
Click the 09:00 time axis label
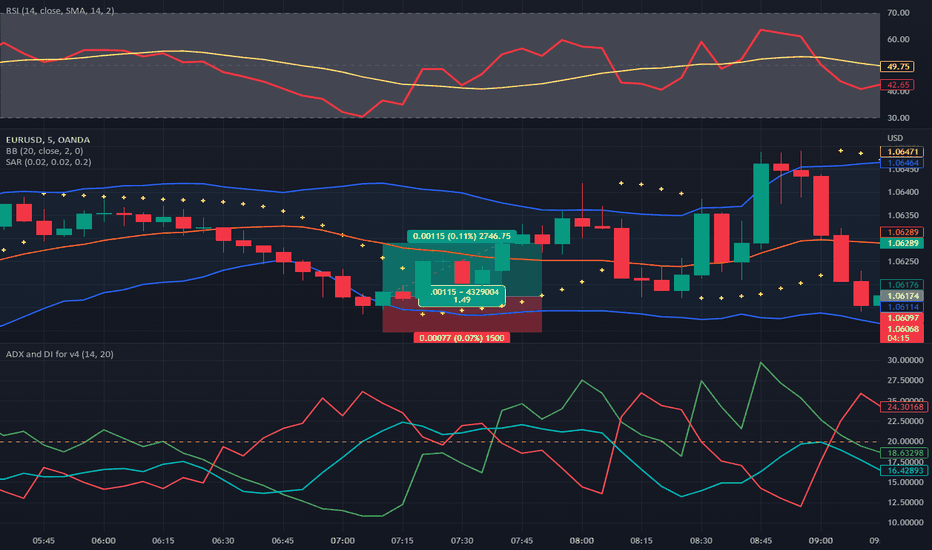[x=820, y=540]
